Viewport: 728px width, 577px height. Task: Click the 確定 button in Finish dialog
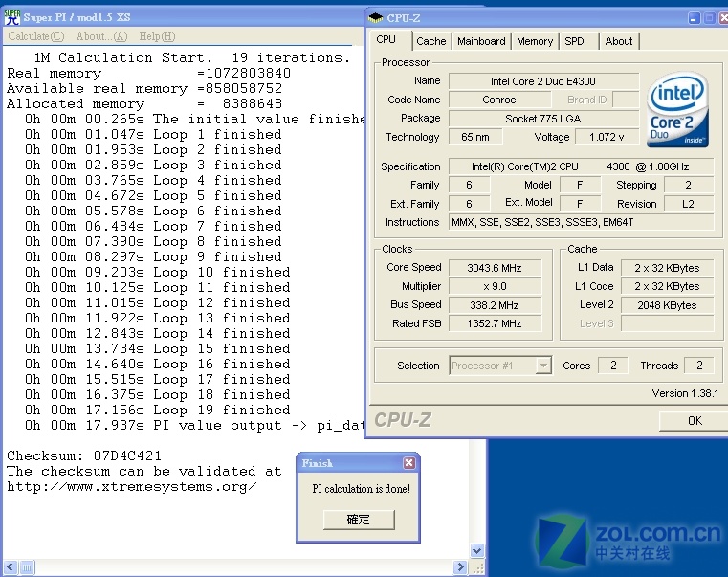click(x=359, y=520)
